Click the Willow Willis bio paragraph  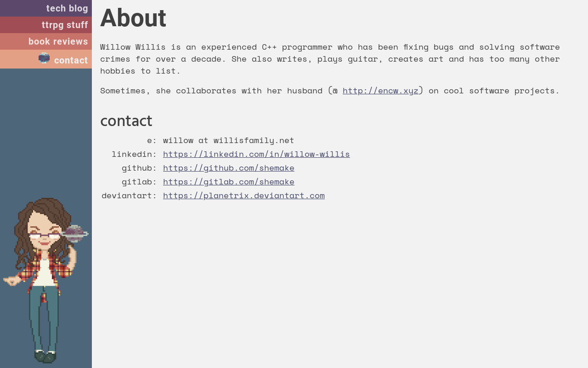coord(330,59)
